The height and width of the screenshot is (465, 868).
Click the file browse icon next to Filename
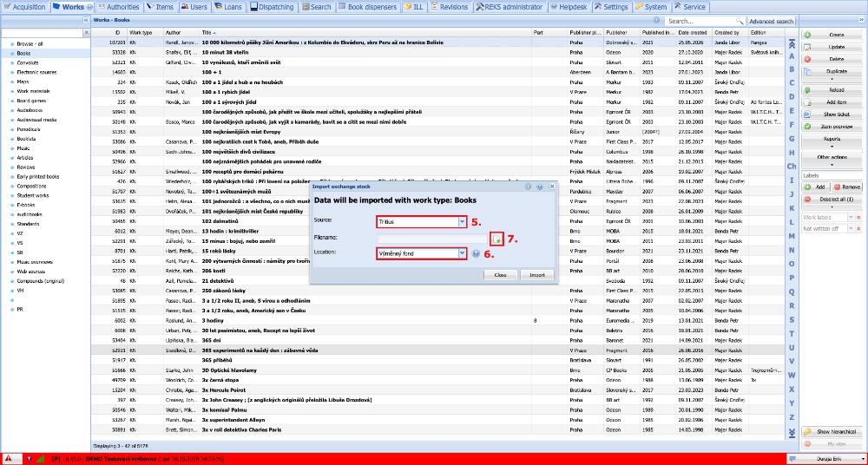[497, 239]
